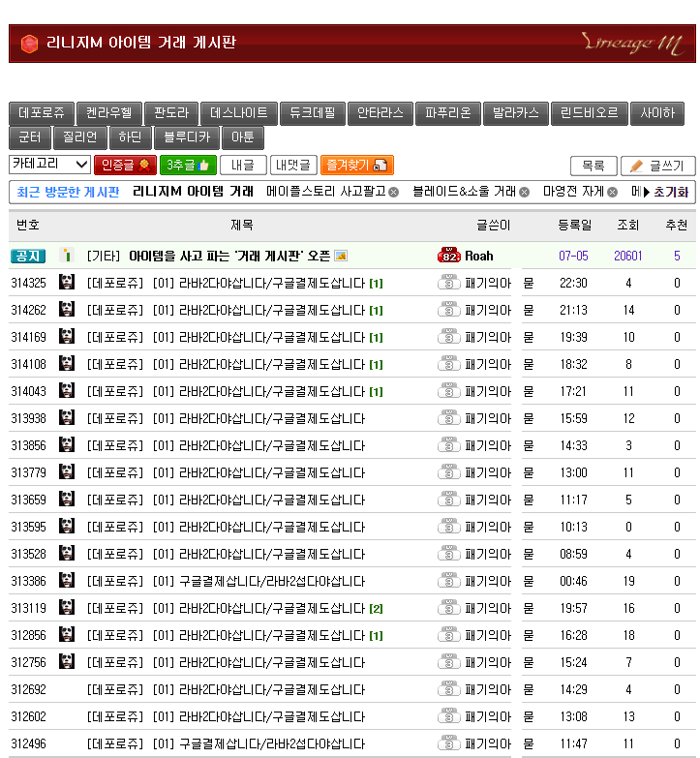Select the 블루디카 server tab
Image resolution: width=700 pixels, height=758 pixels.
pyautogui.click(x=187, y=137)
